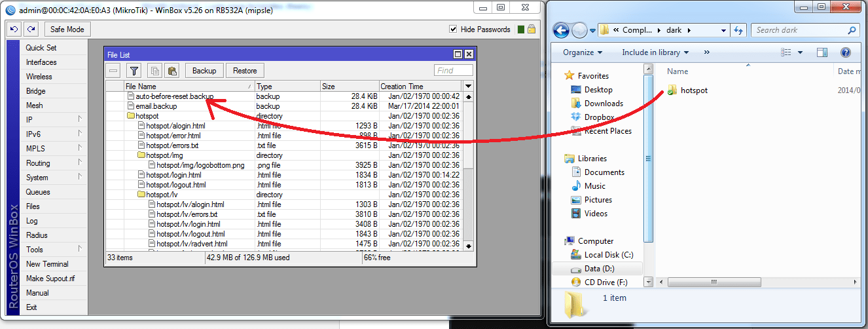Sort by File Name column header
The height and width of the screenshot is (329, 868).
tap(189, 87)
